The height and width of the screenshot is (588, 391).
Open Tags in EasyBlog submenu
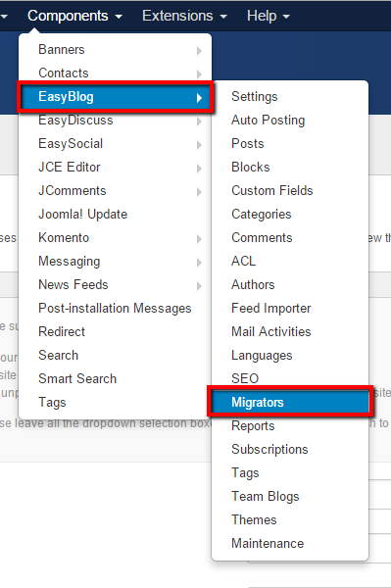click(290, 473)
